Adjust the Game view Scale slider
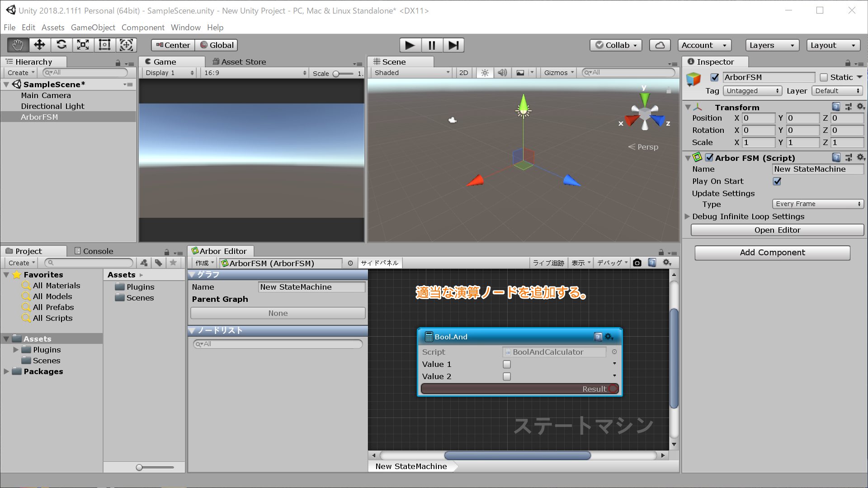Image resolution: width=868 pixels, height=488 pixels. pyautogui.click(x=336, y=73)
